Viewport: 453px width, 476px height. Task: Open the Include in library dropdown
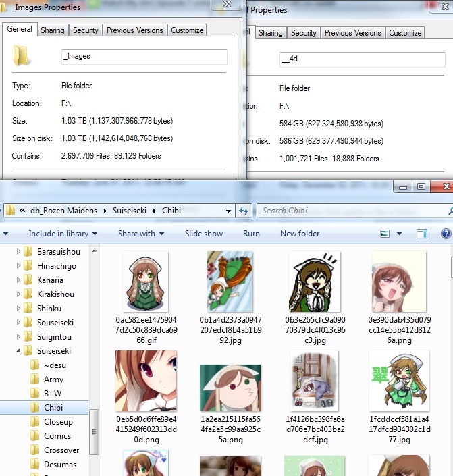pyautogui.click(x=63, y=234)
